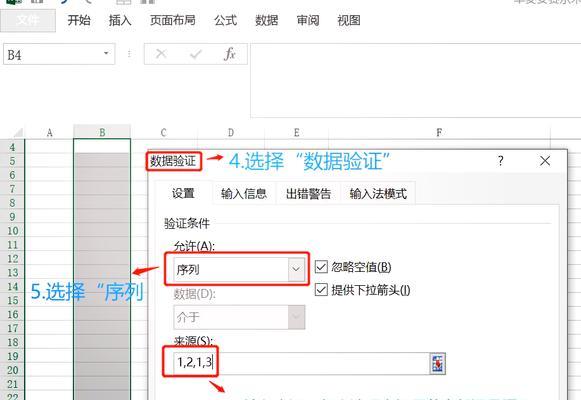
Task: Select column F header
Action: click(x=439, y=132)
